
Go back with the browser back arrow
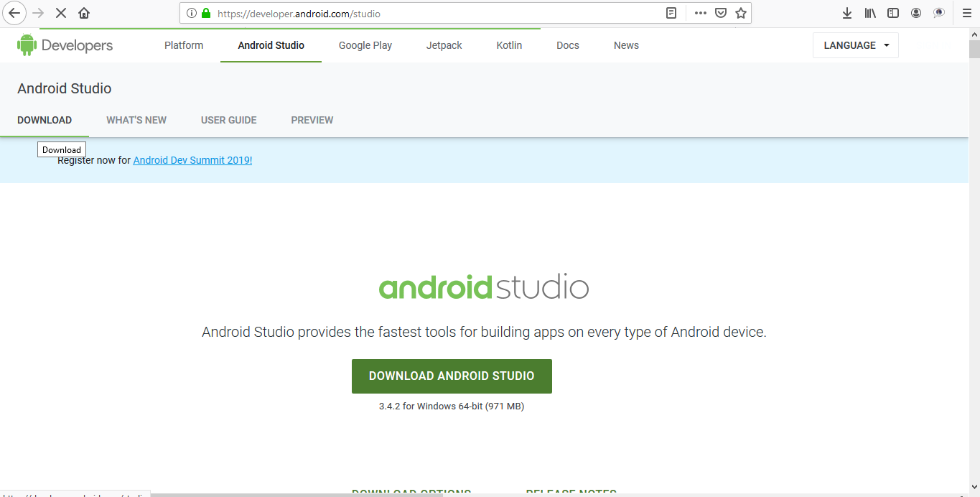click(14, 13)
